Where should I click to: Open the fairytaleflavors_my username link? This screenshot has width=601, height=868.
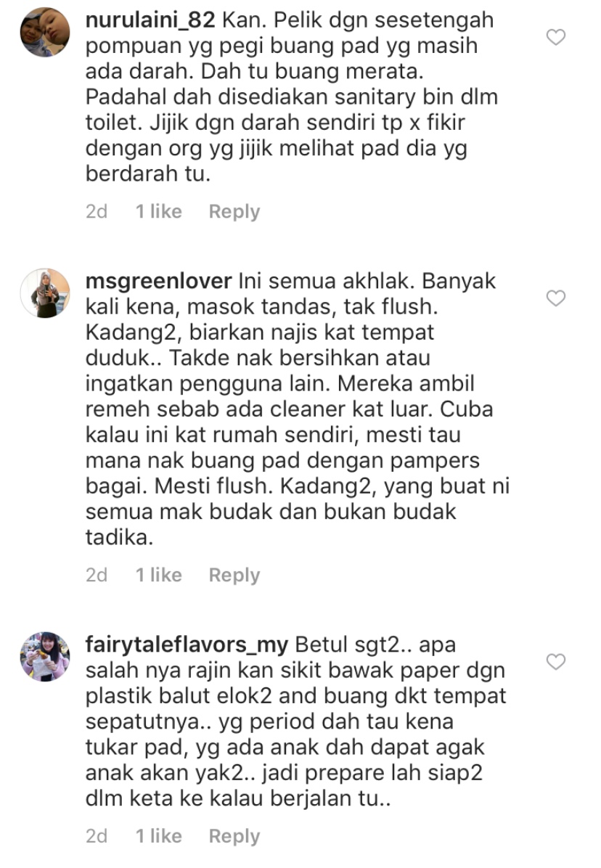coord(187,645)
